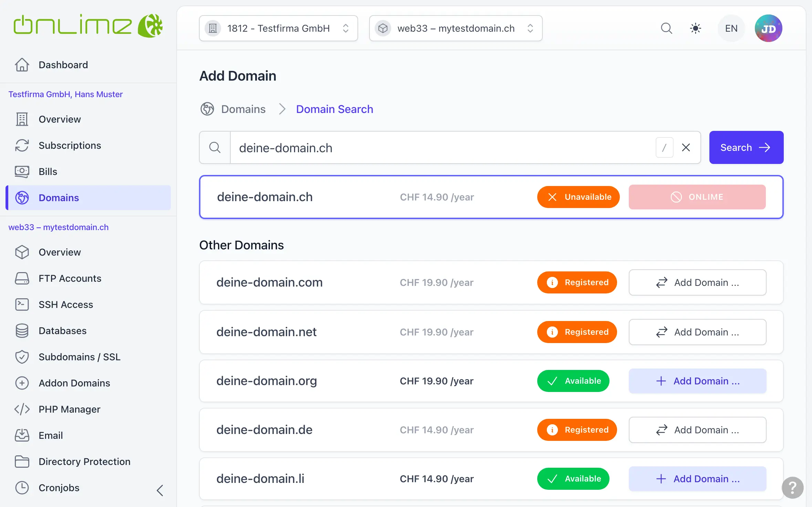Select Domains in sidebar
This screenshot has height=507, width=812.
click(88, 198)
